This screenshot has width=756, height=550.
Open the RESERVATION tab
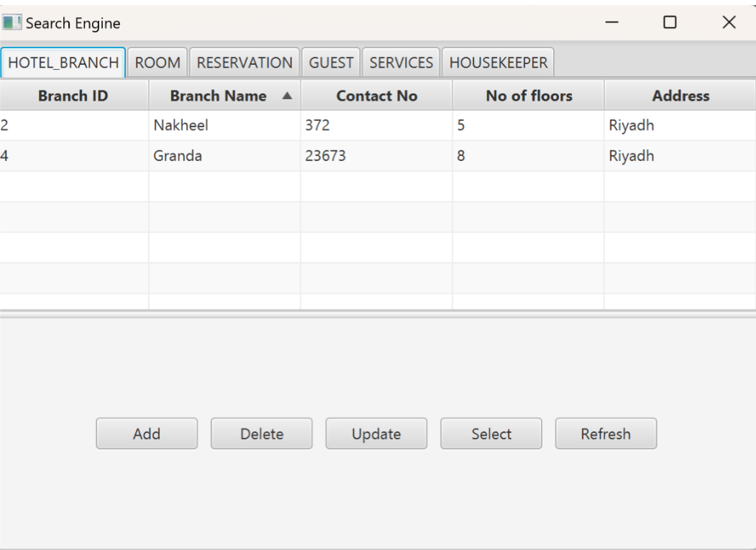click(245, 63)
